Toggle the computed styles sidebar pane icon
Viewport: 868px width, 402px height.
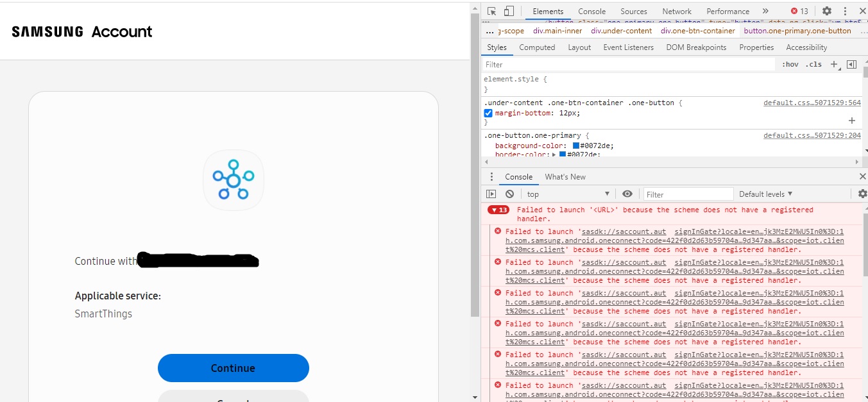coord(851,64)
